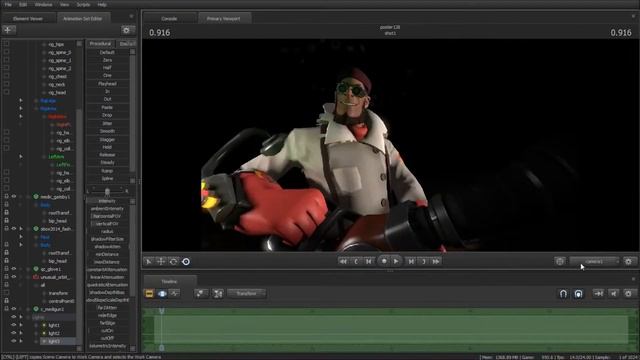The image size is (640, 360).
Task: Switch to the Graph Editor timeline mode
Action: (174, 293)
